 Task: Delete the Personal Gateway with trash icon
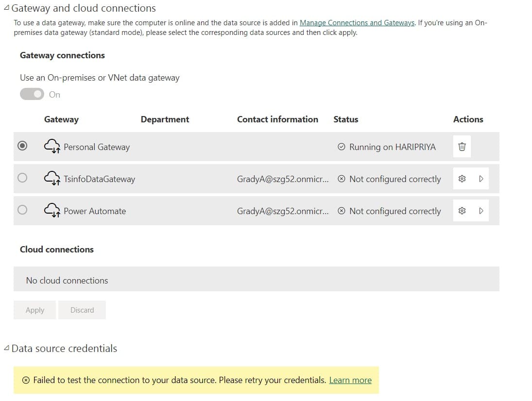click(462, 147)
